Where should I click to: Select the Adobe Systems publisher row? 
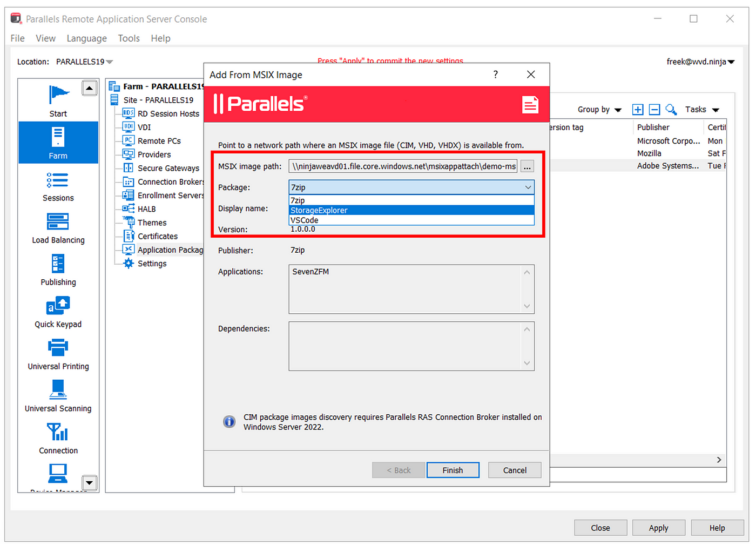click(668, 166)
